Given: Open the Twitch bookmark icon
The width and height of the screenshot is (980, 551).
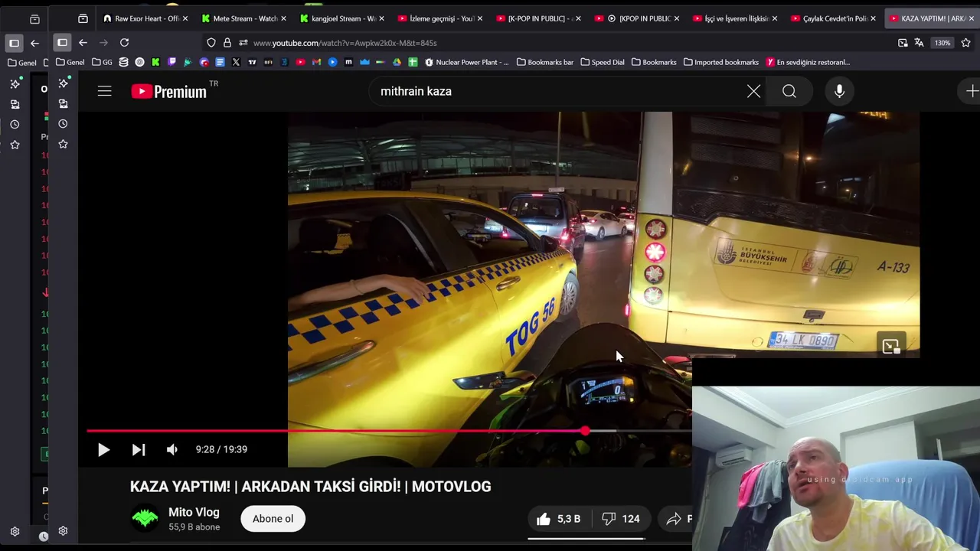Looking at the screenshot, I should (x=171, y=62).
